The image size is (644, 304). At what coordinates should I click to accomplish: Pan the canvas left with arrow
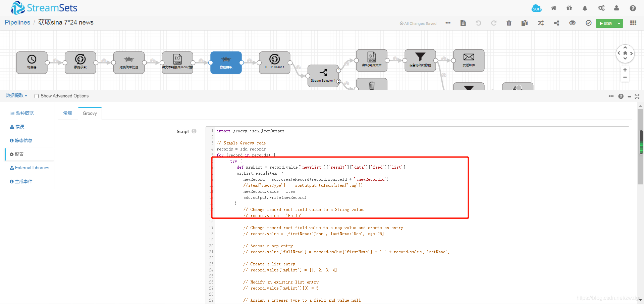(619, 53)
